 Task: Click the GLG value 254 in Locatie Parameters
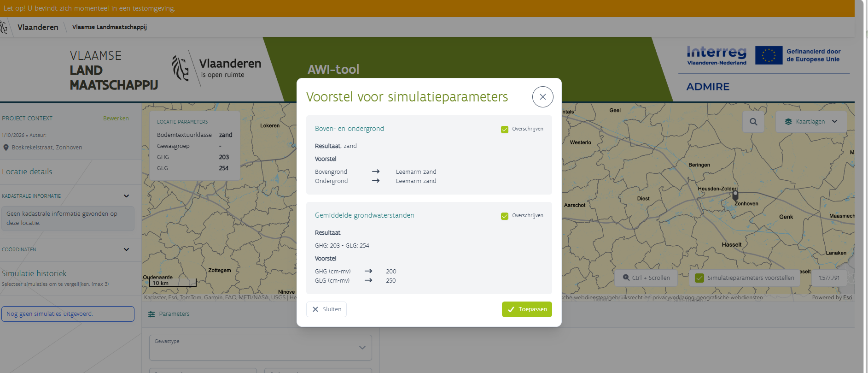224,168
